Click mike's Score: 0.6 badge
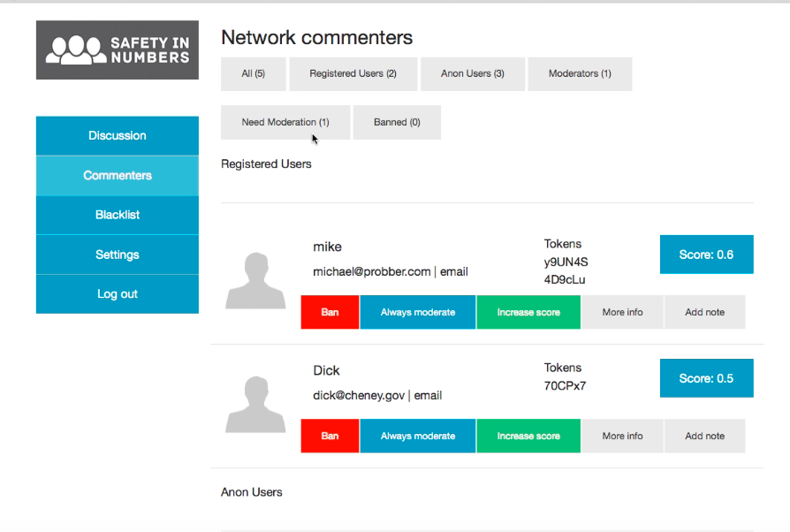The image size is (790, 532). 707,255
